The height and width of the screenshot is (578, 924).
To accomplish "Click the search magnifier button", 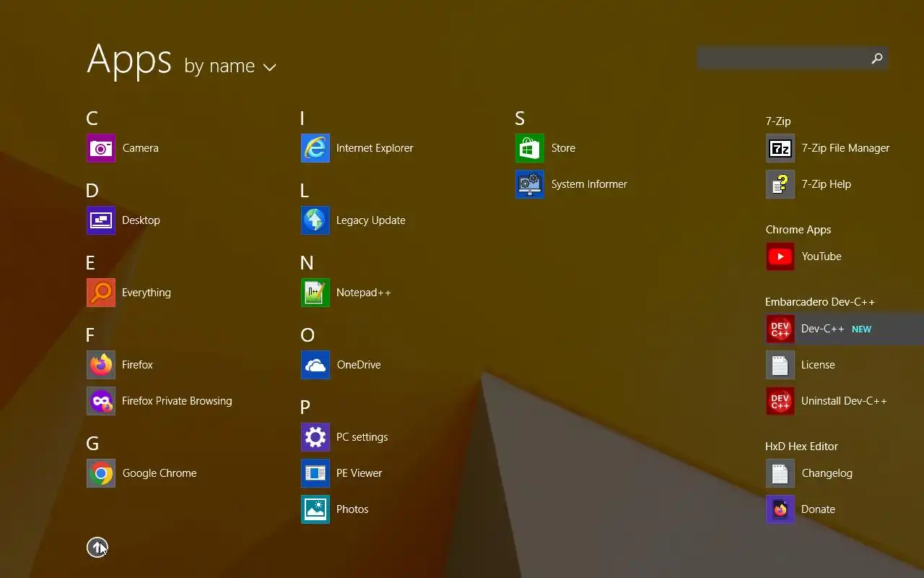I will [877, 59].
